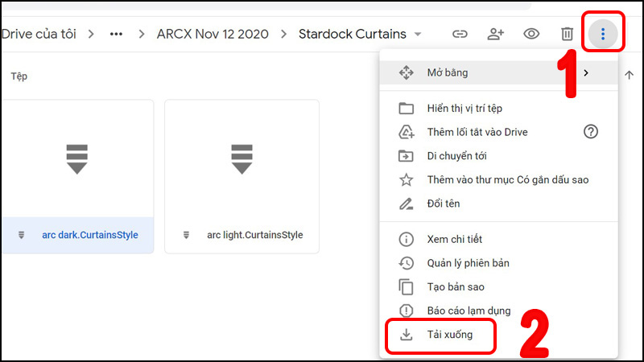Go to Drive của tôi breadcrumb
The width and height of the screenshot is (644, 362).
click(39, 34)
